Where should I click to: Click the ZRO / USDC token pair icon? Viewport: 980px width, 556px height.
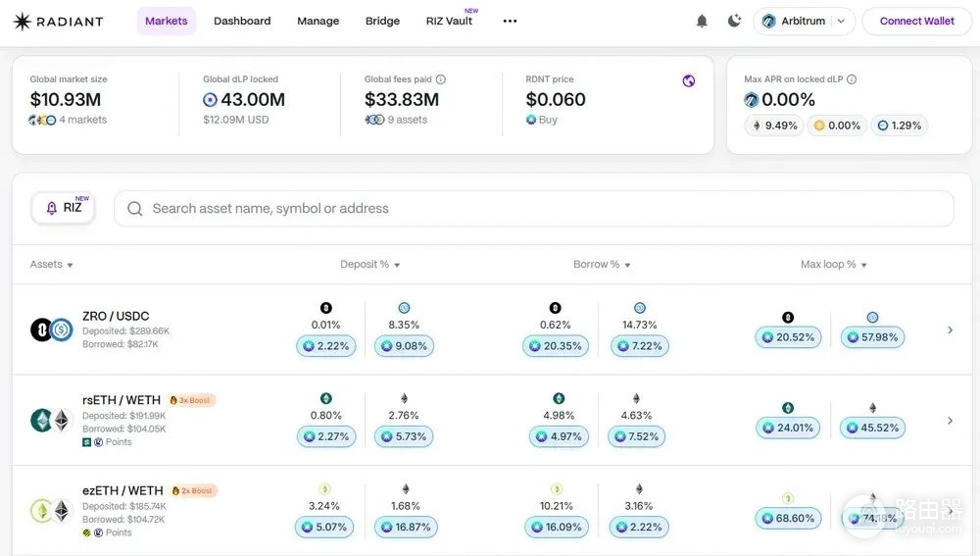[x=52, y=329]
